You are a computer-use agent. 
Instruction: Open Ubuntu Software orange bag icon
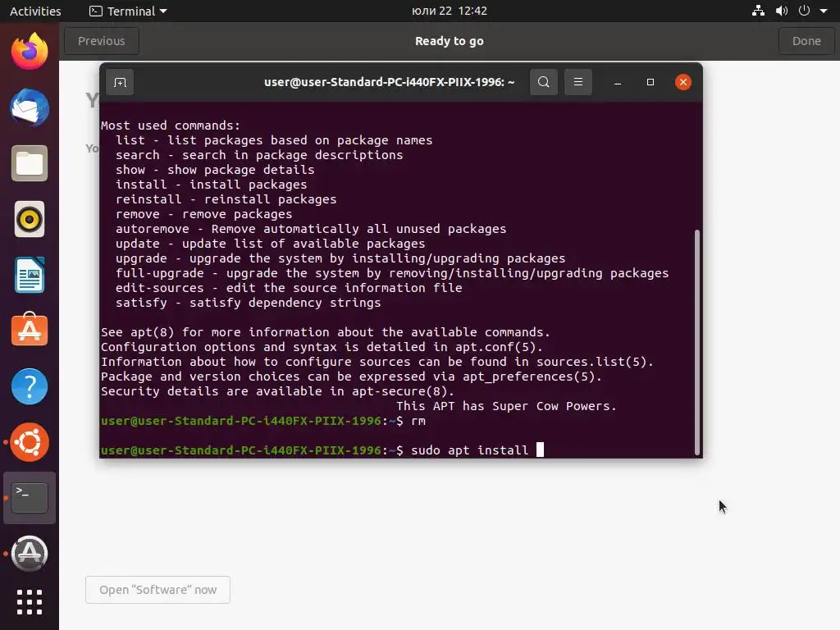30,331
